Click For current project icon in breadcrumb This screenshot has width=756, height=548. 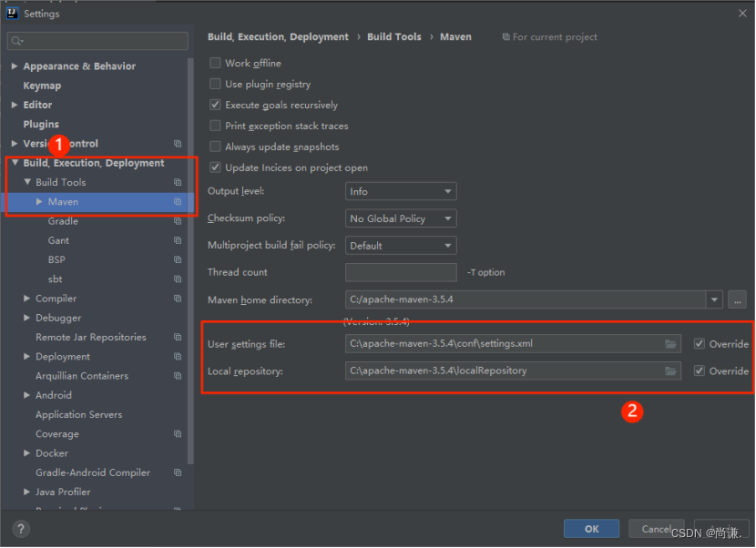506,36
